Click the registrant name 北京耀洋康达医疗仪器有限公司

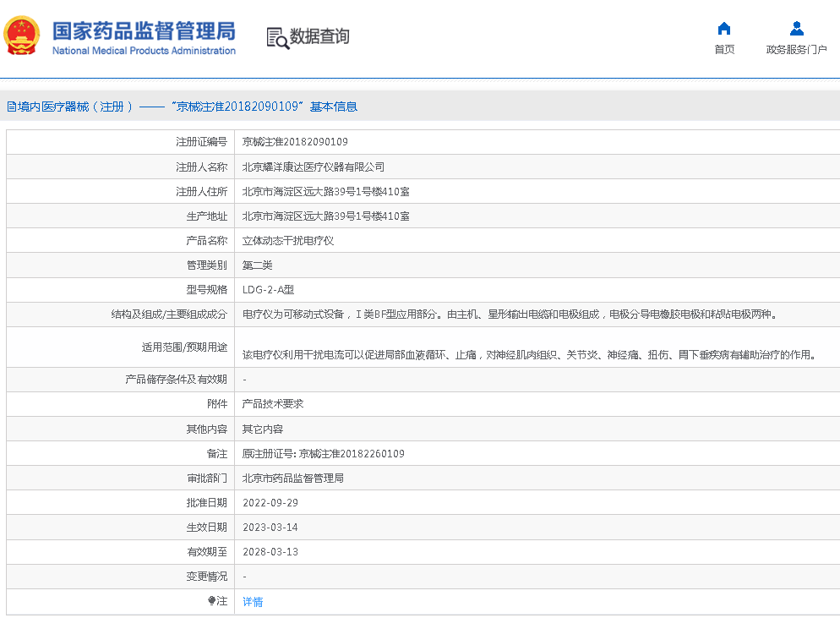pyautogui.click(x=314, y=167)
